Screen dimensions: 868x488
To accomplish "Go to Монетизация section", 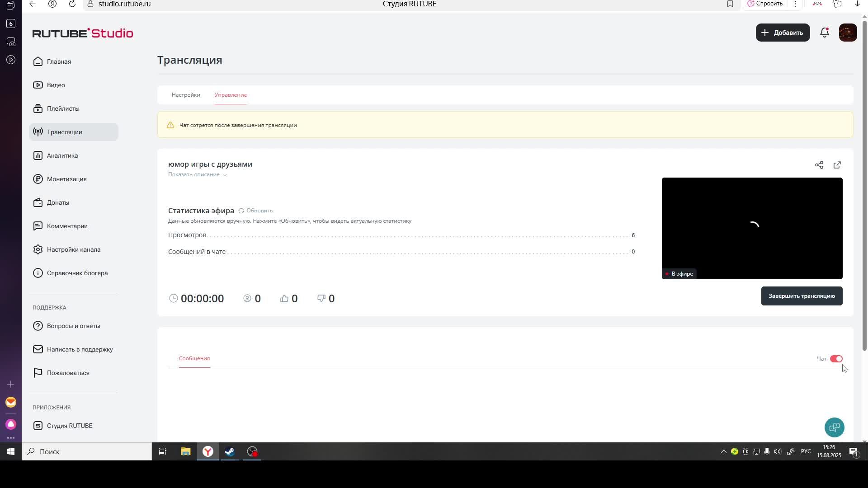I will pos(66,179).
